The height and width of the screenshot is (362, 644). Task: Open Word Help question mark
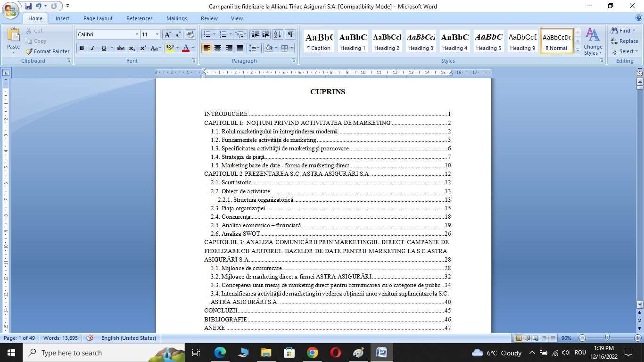click(x=639, y=18)
